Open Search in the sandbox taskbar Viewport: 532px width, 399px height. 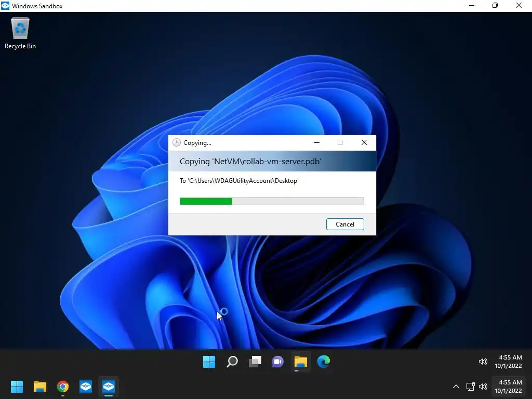click(x=232, y=362)
